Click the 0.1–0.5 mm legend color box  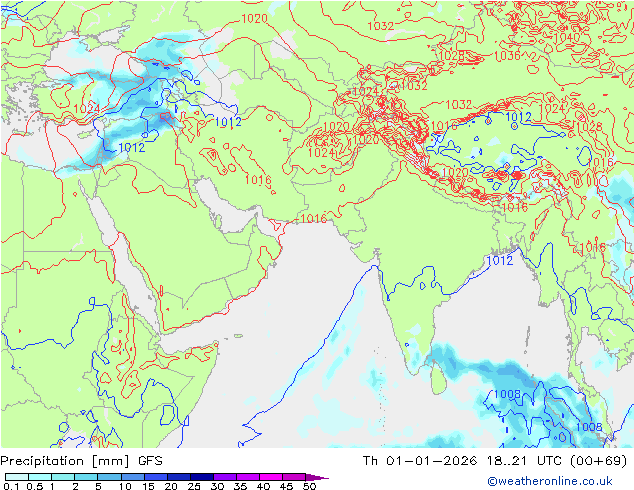[x=17, y=477]
